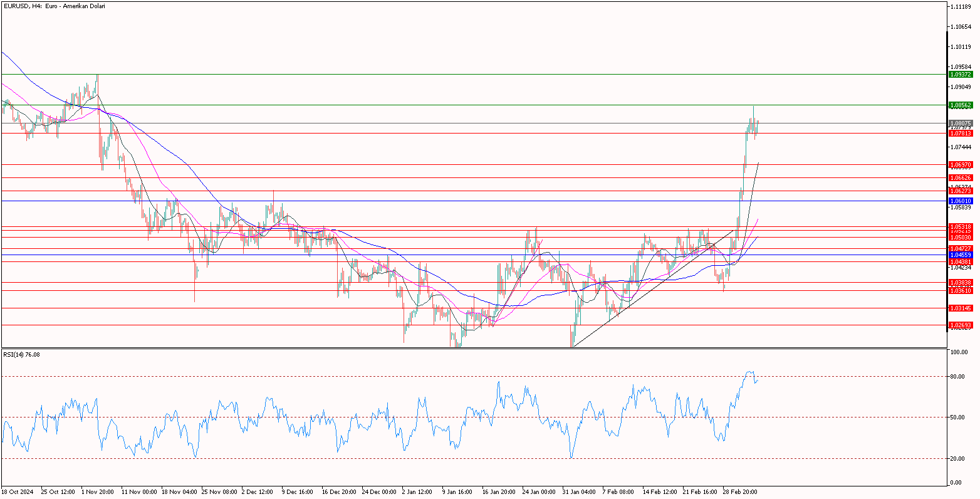Click the 11 Nov 00:00 time axis label
The width and height of the screenshot is (980, 499).
[138, 492]
